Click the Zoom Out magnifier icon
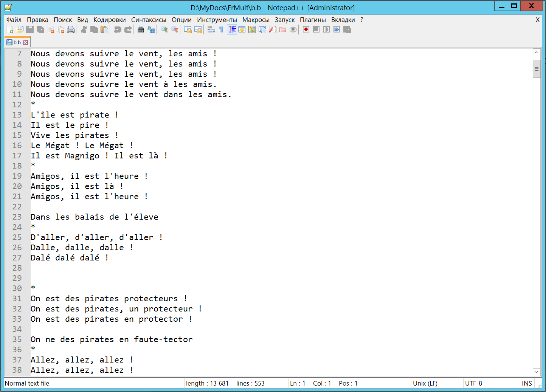This screenshot has height=392, width=546. click(x=175, y=30)
